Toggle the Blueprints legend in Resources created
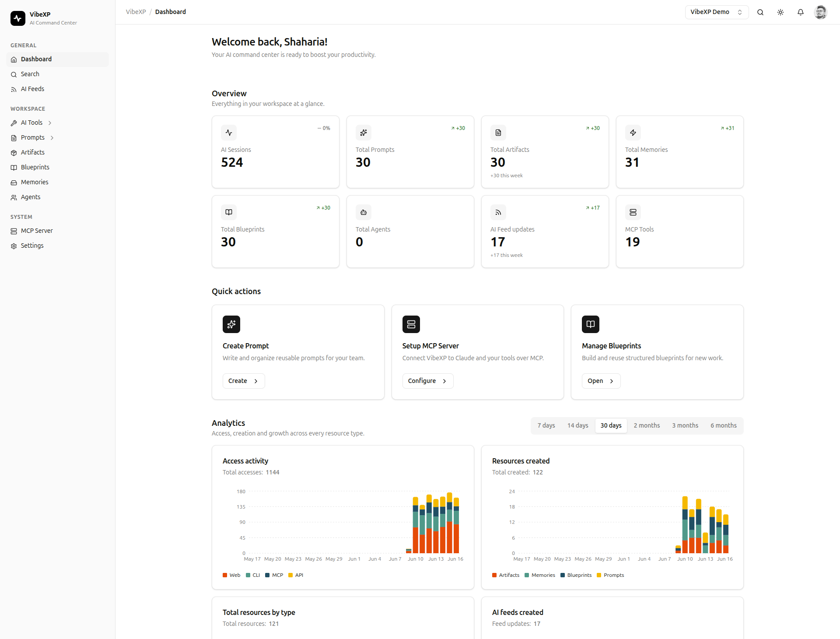 (576, 576)
